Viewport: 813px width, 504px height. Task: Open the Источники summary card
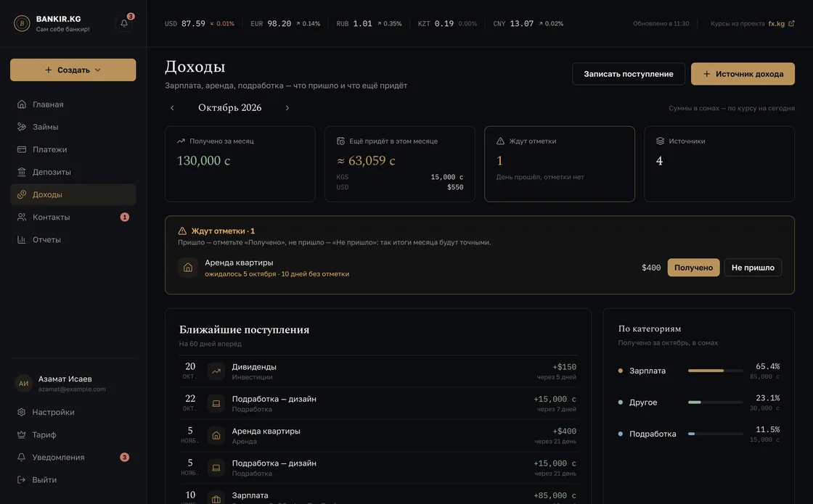(719, 164)
